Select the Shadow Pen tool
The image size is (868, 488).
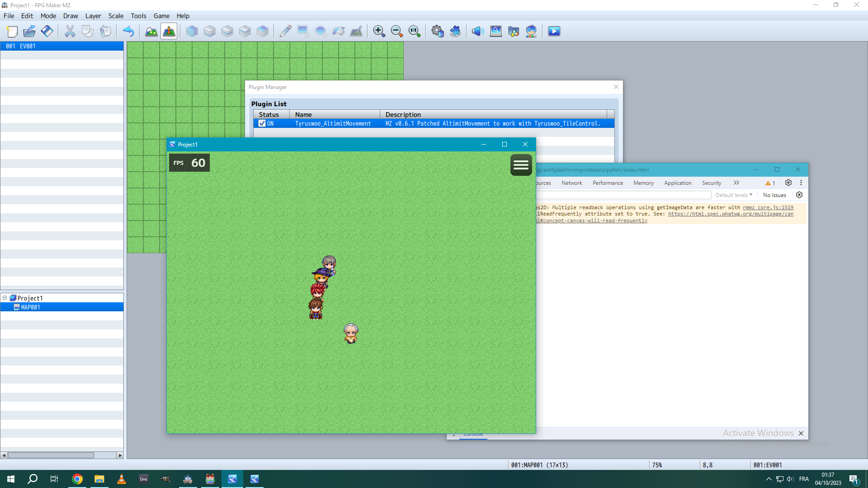click(356, 31)
